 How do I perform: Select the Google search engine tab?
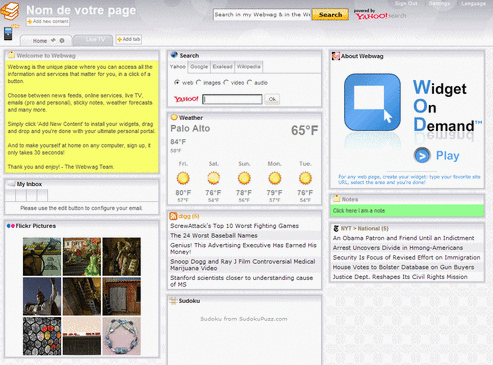pos(199,67)
